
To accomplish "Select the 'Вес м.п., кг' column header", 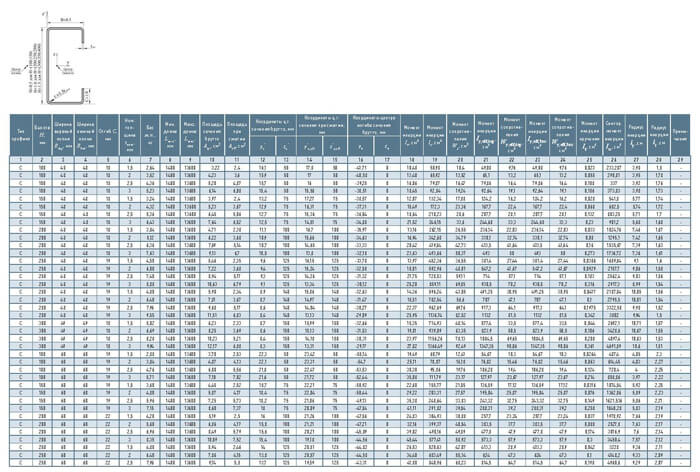I will pyautogui.click(x=150, y=135).
